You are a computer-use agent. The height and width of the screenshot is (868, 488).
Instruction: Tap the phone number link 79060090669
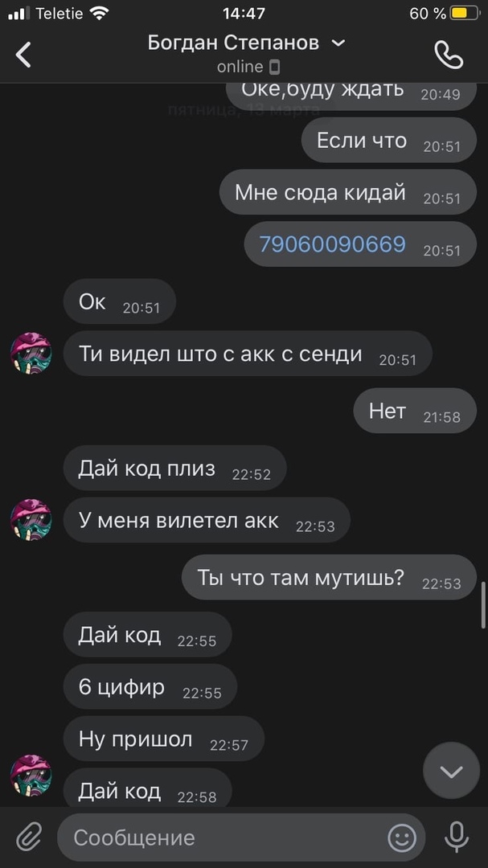pos(332,244)
